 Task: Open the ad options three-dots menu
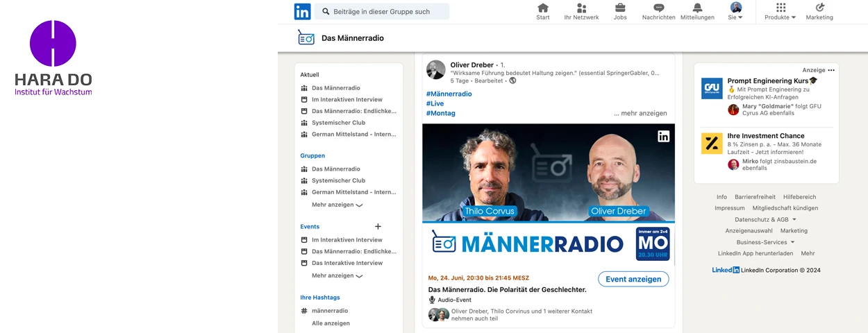(x=831, y=70)
